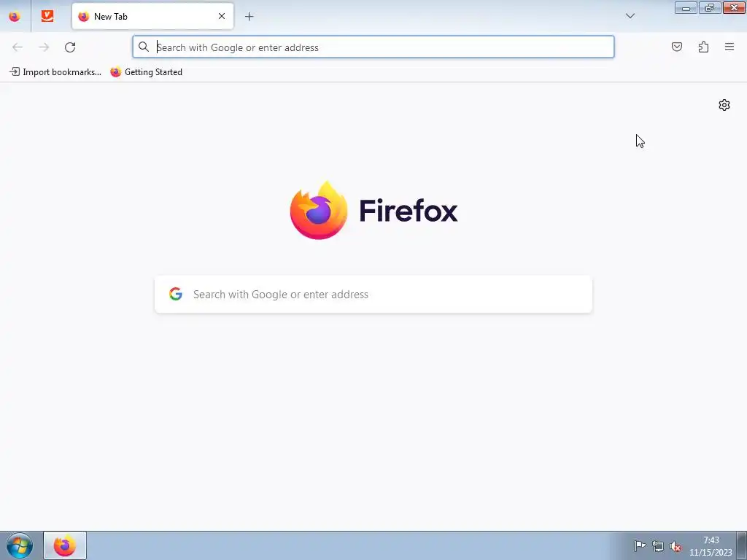Close the New Tab tab
The image size is (747, 560).
222,16
